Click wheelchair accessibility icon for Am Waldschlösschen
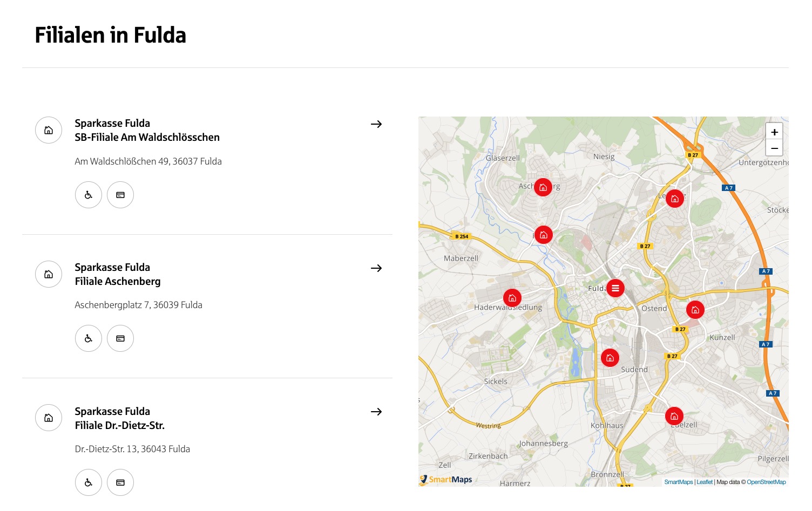Viewport: 812px width, 511px height. [89, 195]
